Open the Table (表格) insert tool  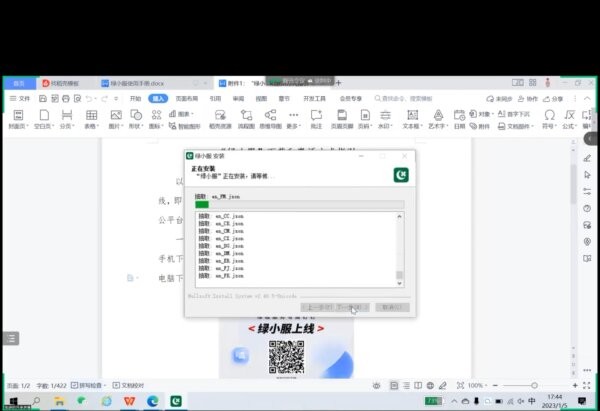pyautogui.click(x=91, y=119)
